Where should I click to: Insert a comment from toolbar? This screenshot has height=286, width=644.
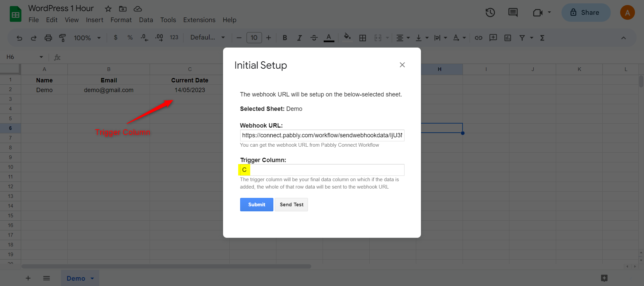[493, 38]
